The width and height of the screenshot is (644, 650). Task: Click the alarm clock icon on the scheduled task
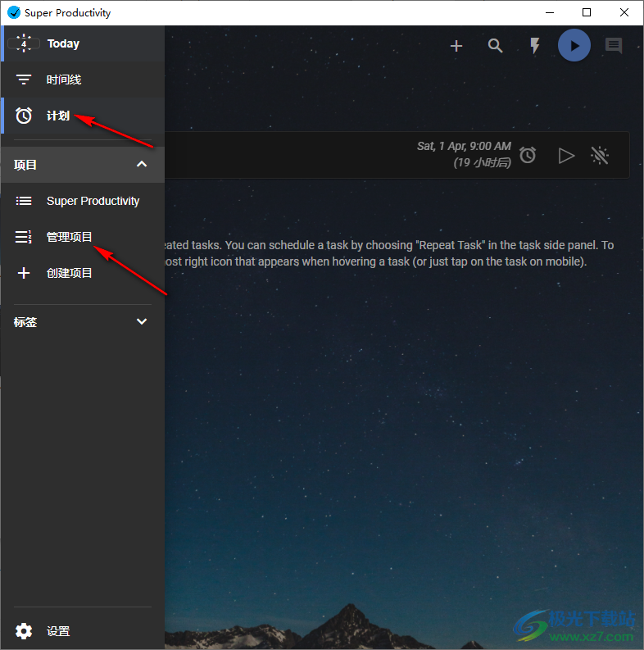[528, 155]
